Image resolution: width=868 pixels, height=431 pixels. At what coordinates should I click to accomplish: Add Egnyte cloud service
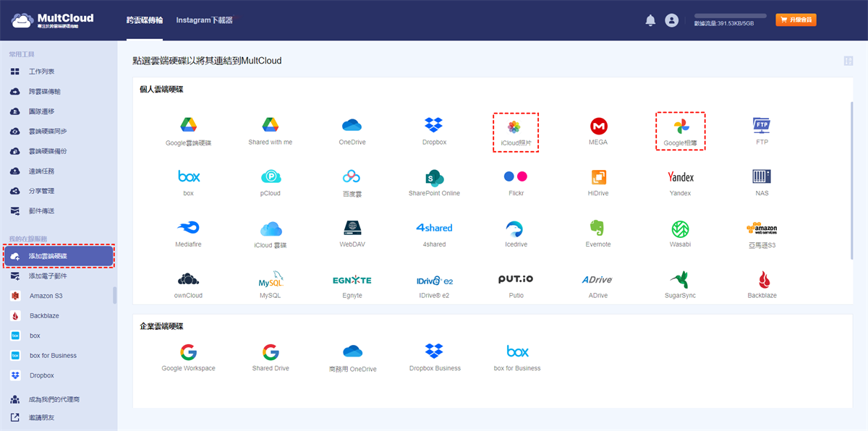352,286
